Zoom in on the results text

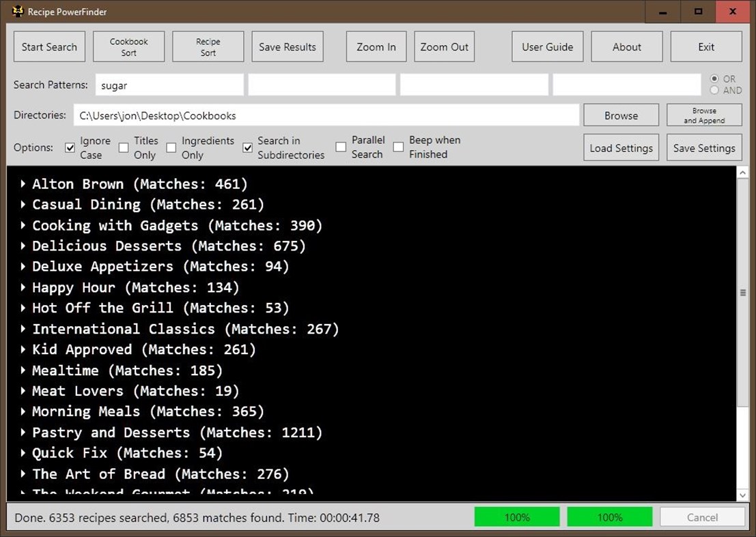376,46
